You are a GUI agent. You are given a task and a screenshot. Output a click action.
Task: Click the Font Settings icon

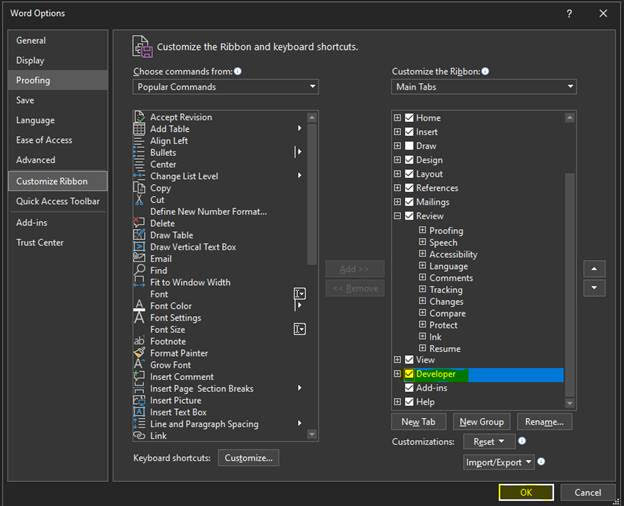coord(139,318)
